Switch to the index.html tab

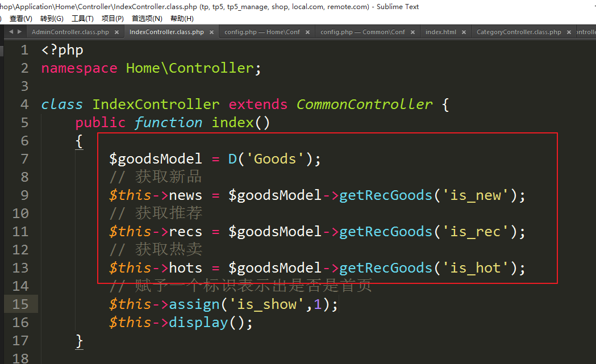pyautogui.click(x=440, y=32)
